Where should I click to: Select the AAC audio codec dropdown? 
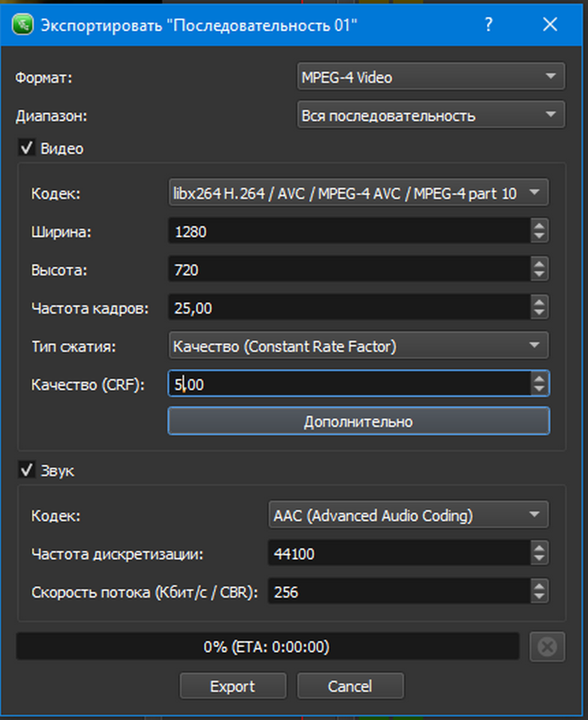(408, 515)
